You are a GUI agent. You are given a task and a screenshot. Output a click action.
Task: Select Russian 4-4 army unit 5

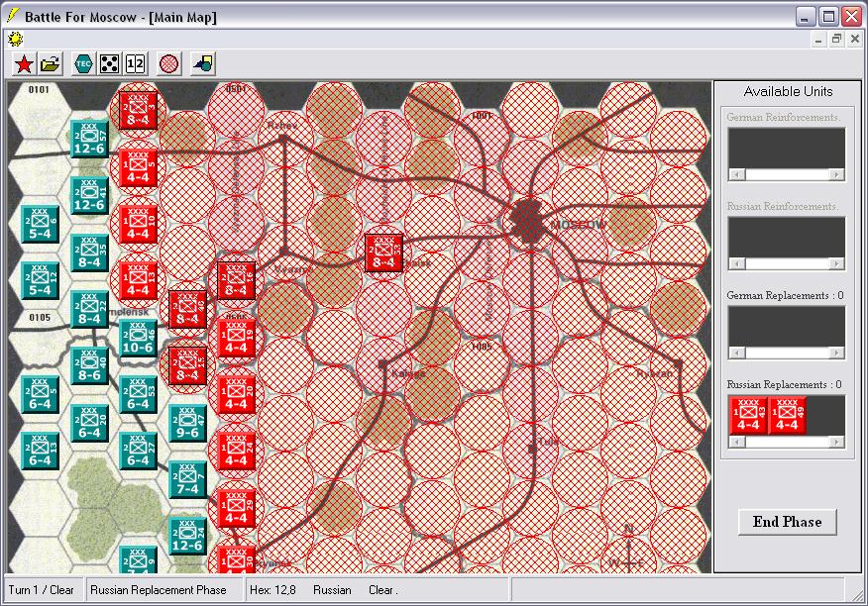139,167
